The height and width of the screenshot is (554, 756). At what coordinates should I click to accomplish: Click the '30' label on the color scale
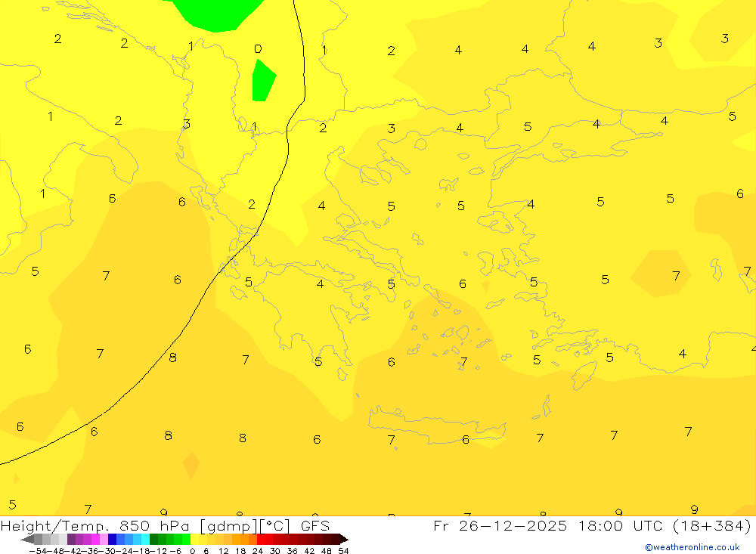point(275,551)
